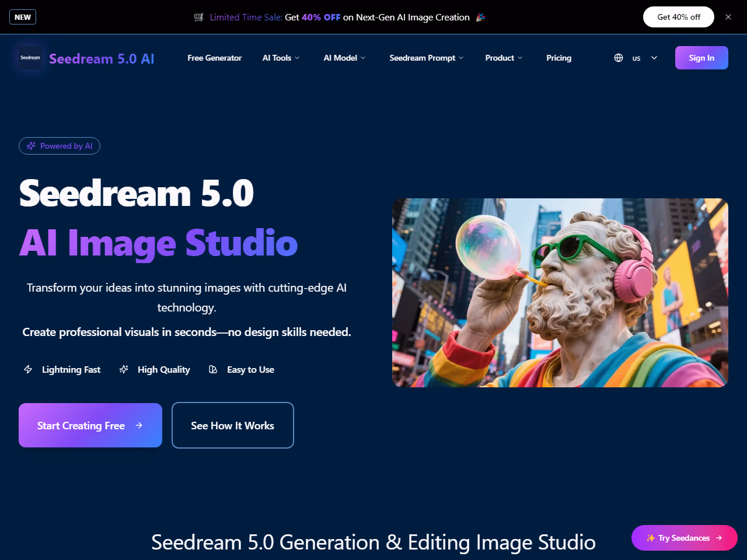Expand the Seedream Prompt menu
Image resolution: width=747 pixels, height=560 pixels.
(426, 58)
